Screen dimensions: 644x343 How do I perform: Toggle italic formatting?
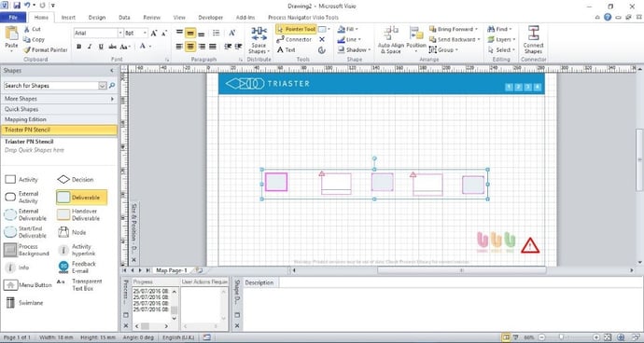click(90, 47)
